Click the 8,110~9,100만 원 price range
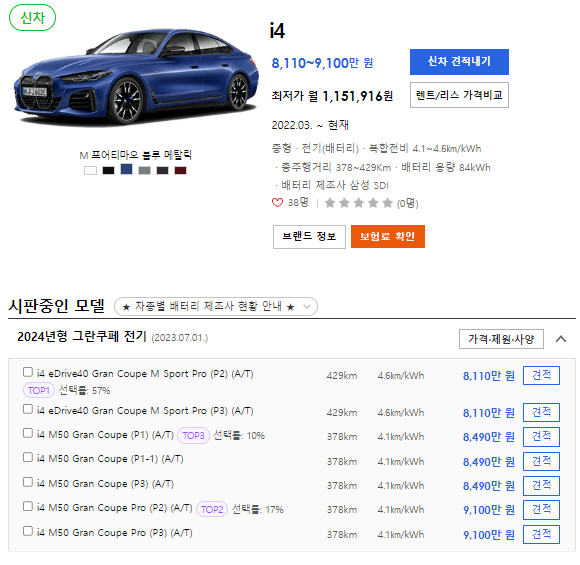580x565 pixels. coord(322,63)
